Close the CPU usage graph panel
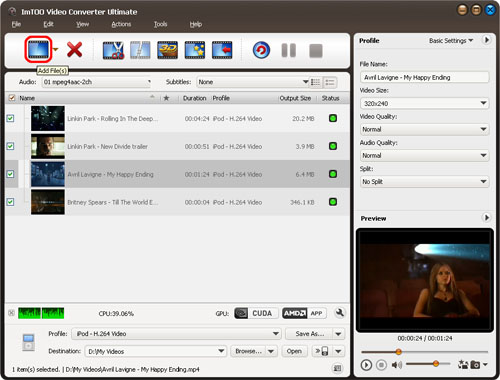This screenshot has width=500, height=380. [11, 313]
